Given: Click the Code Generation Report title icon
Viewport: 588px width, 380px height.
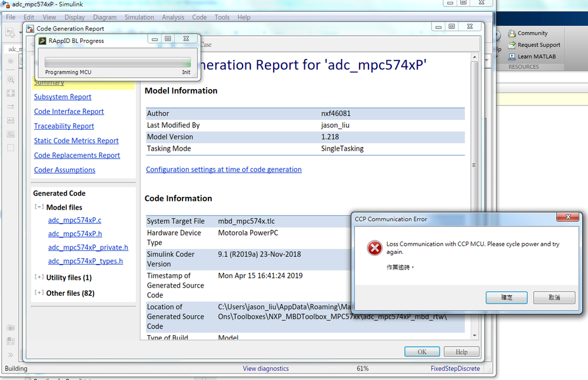Looking at the screenshot, I should [30, 28].
